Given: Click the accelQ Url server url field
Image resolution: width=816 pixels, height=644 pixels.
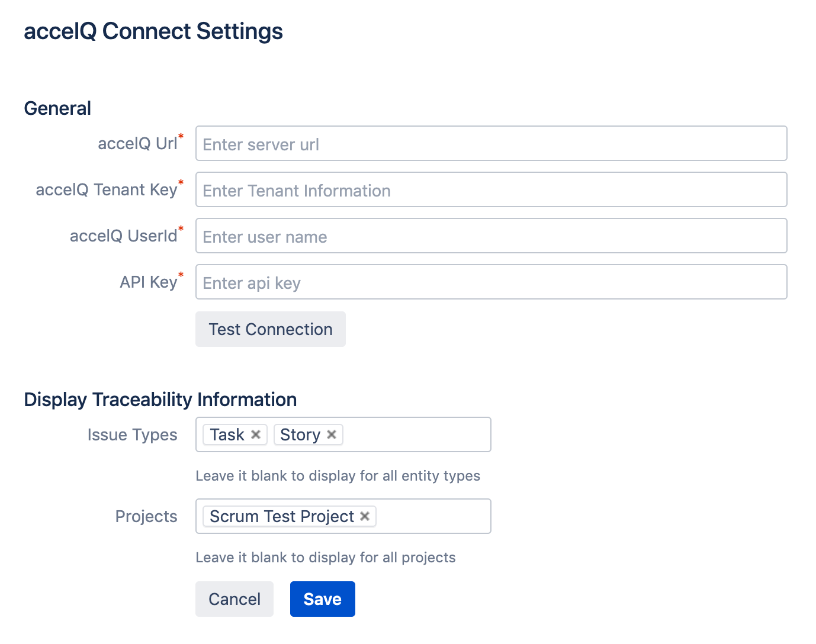Looking at the screenshot, I should 491,143.
